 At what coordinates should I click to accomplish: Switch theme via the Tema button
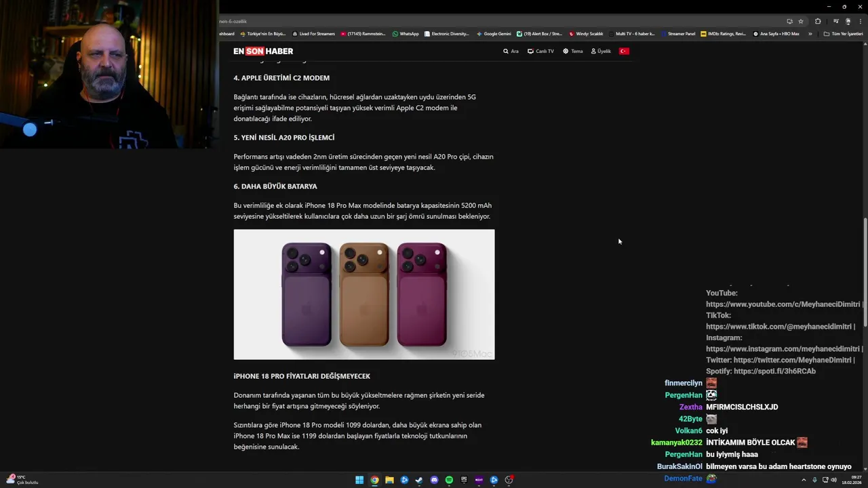click(572, 52)
